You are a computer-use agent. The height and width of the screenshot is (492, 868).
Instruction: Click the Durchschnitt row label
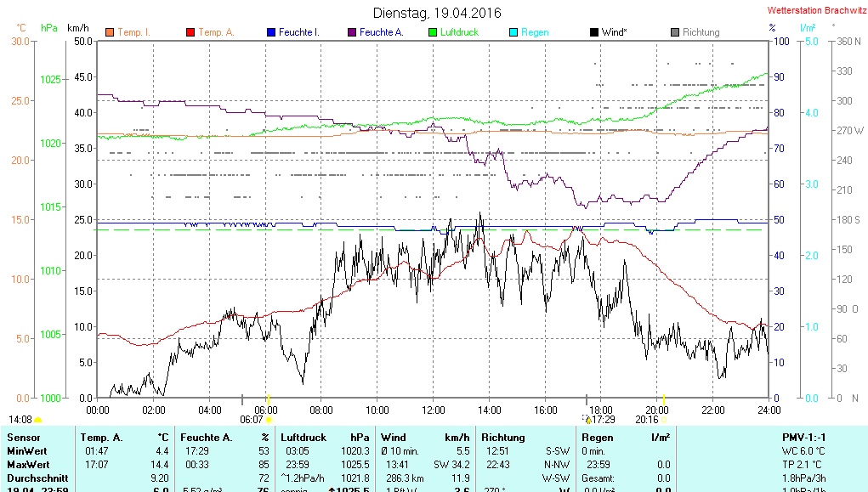(35, 478)
